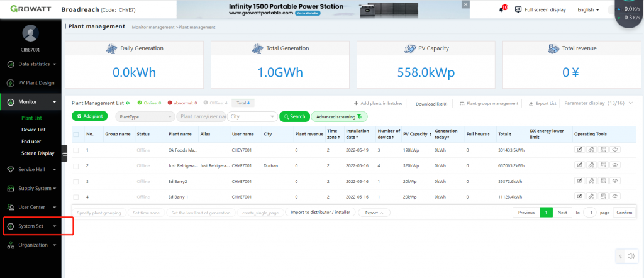Click the speaker icon at bottom right
This screenshot has width=644, height=278.
click(x=631, y=256)
